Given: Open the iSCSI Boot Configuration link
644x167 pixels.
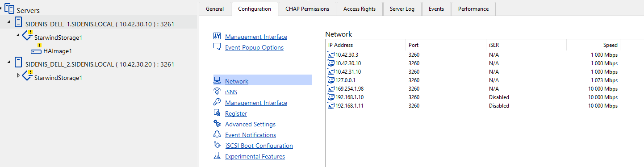Looking at the screenshot, I should (x=259, y=146).
